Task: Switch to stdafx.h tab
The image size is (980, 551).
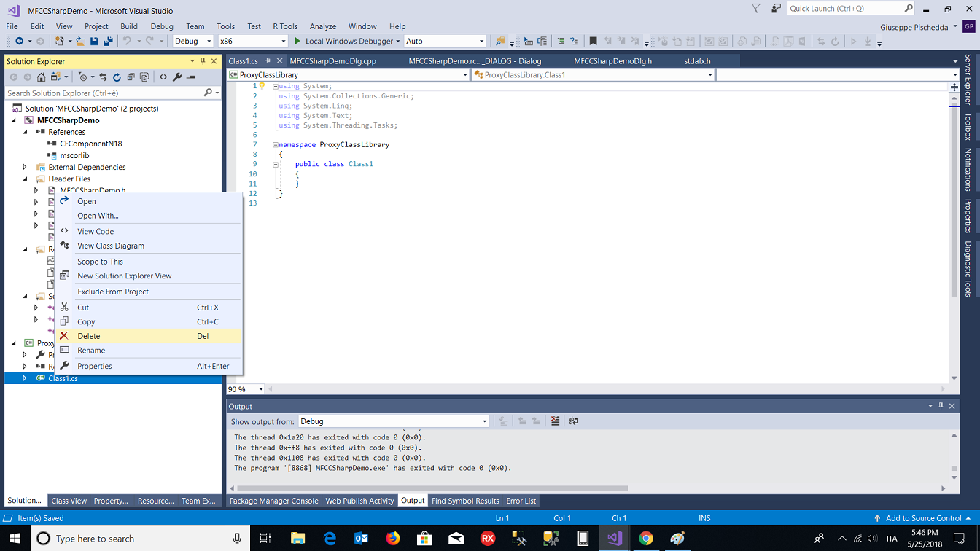Action: [x=697, y=61]
